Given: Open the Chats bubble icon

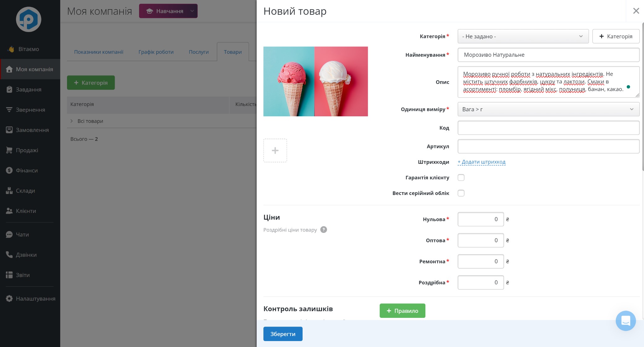Looking at the screenshot, I should point(9,234).
